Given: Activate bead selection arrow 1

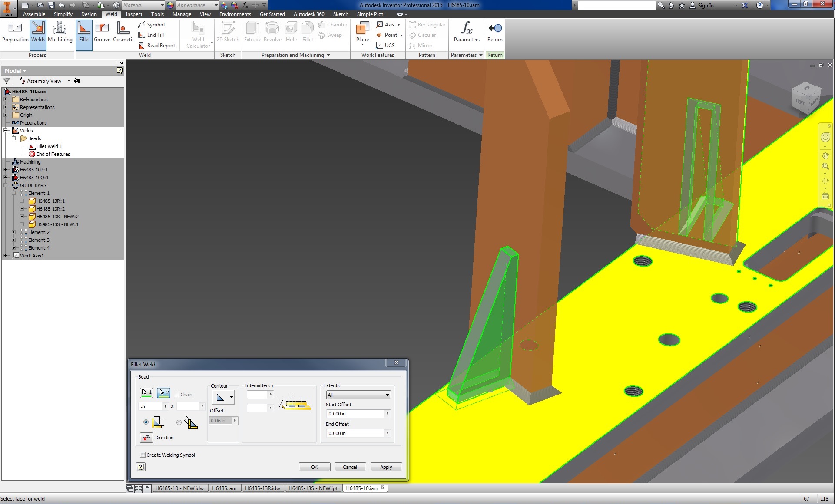Looking at the screenshot, I should (x=146, y=392).
